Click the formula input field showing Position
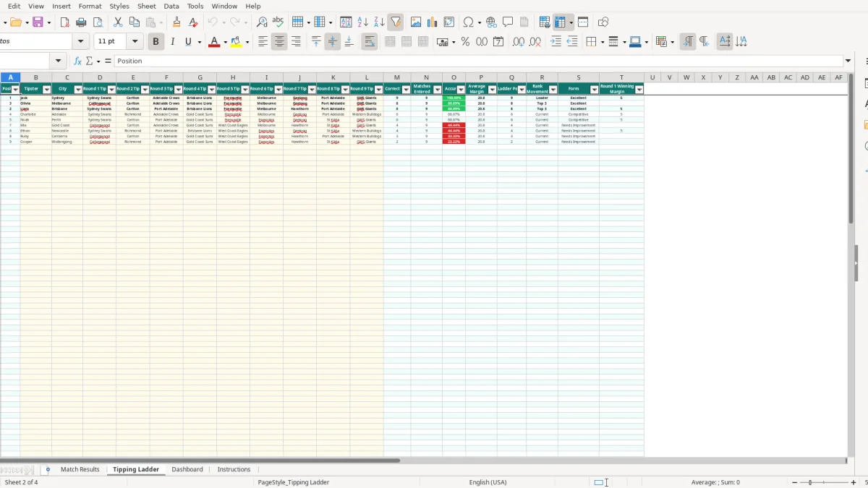This screenshot has height=488, width=868. pyautogui.click(x=479, y=61)
